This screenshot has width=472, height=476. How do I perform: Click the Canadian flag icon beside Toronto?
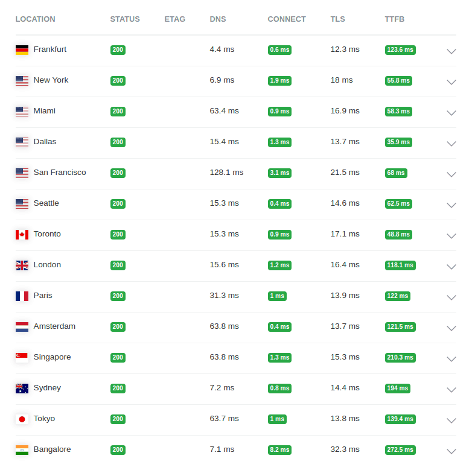tap(22, 235)
